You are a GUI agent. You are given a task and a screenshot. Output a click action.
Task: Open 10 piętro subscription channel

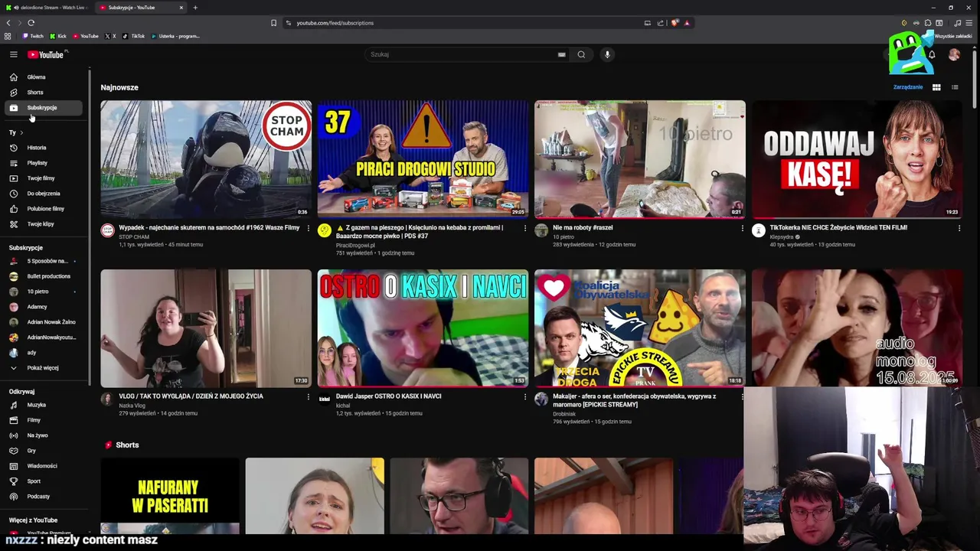[44, 292]
